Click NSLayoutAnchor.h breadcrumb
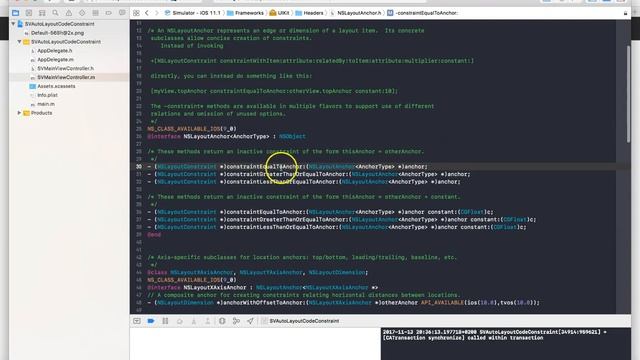The image size is (640, 360). click(x=359, y=13)
